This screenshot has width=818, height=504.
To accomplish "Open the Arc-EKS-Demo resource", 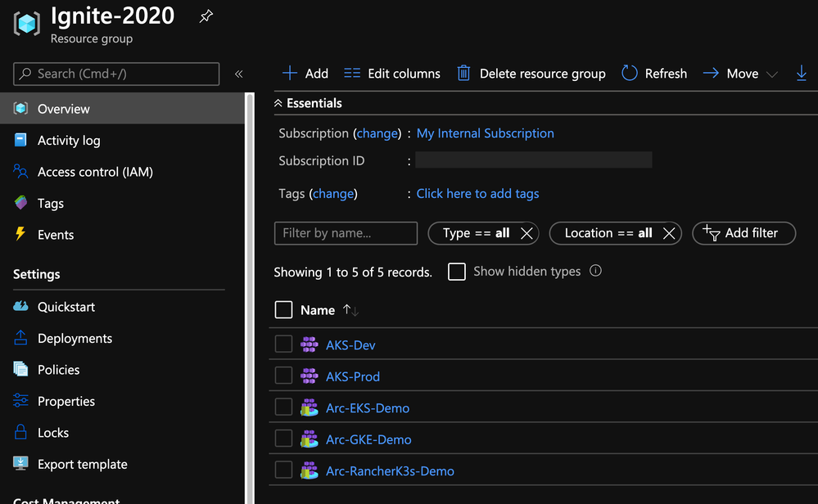I will tap(368, 408).
